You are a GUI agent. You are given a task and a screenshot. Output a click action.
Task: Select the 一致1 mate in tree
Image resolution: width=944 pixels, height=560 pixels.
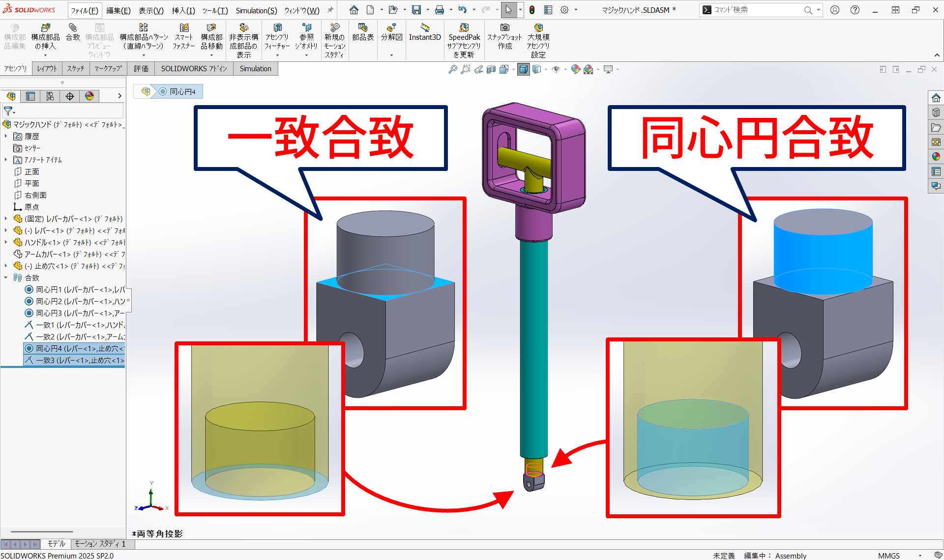coord(74,325)
